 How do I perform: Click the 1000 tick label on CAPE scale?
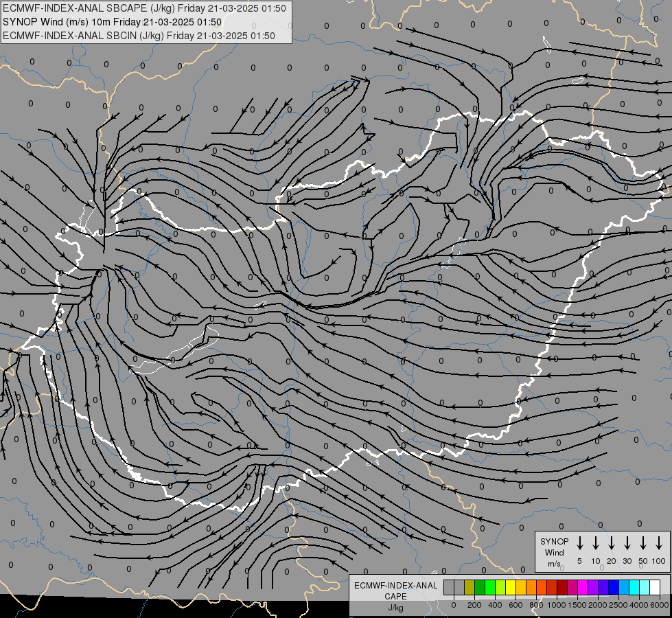[x=557, y=605]
